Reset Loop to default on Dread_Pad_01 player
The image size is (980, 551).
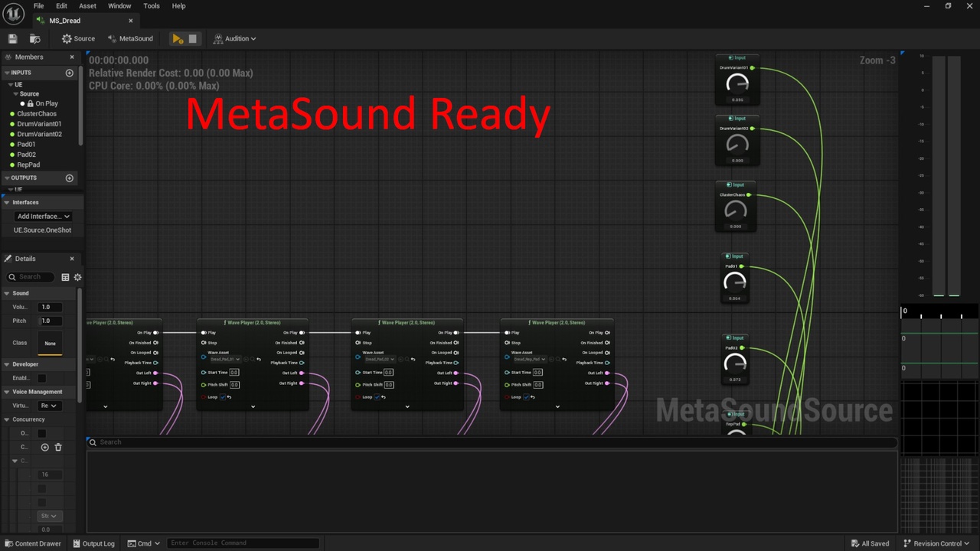(x=229, y=397)
